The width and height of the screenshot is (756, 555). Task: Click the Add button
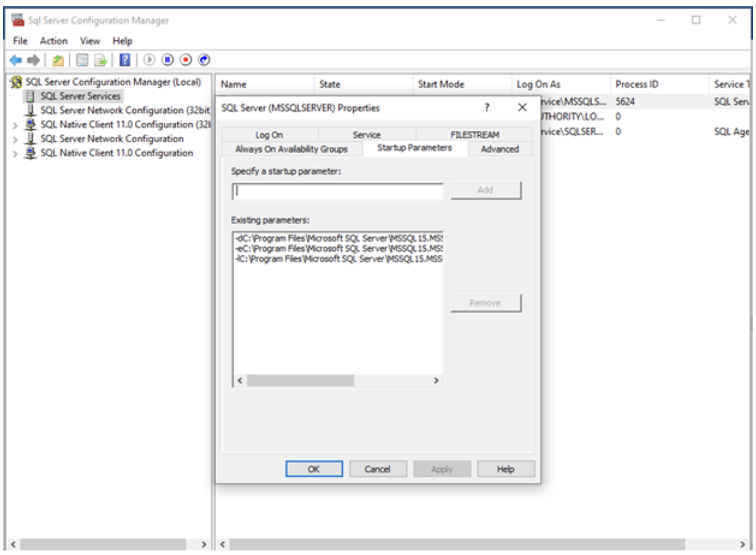point(486,190)
